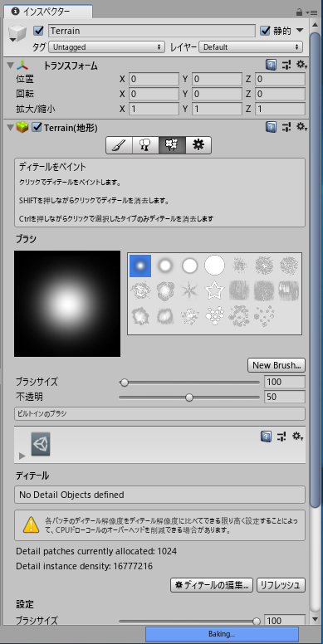Collapse the Terrain(地形) component foldout
This screenshot has width=323, height=644.
10,128
